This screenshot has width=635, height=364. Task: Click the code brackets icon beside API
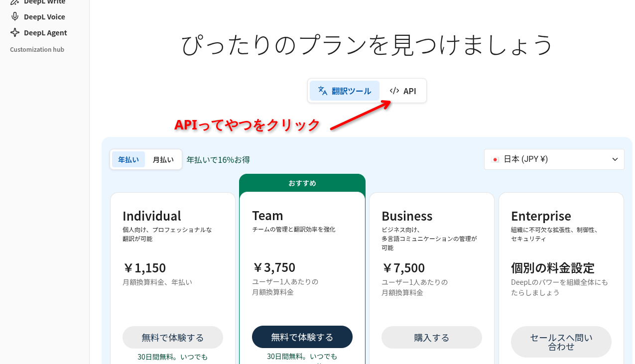pyautogui.click(x=394, y=91)
